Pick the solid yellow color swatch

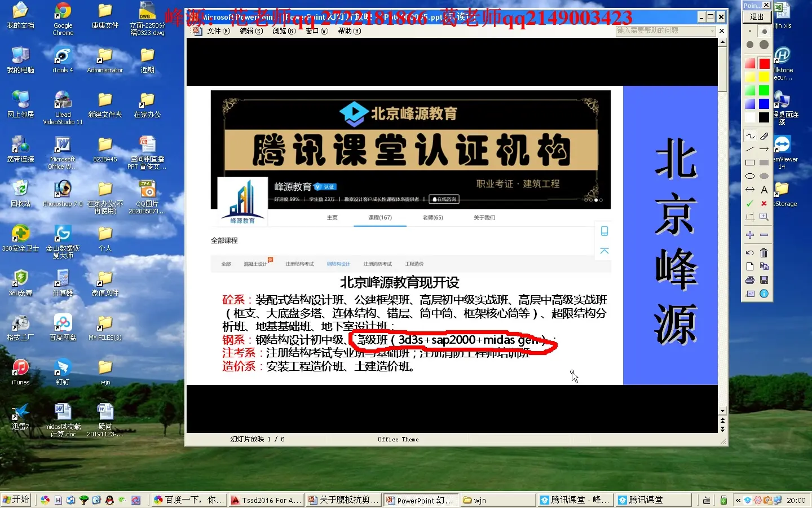764,77
